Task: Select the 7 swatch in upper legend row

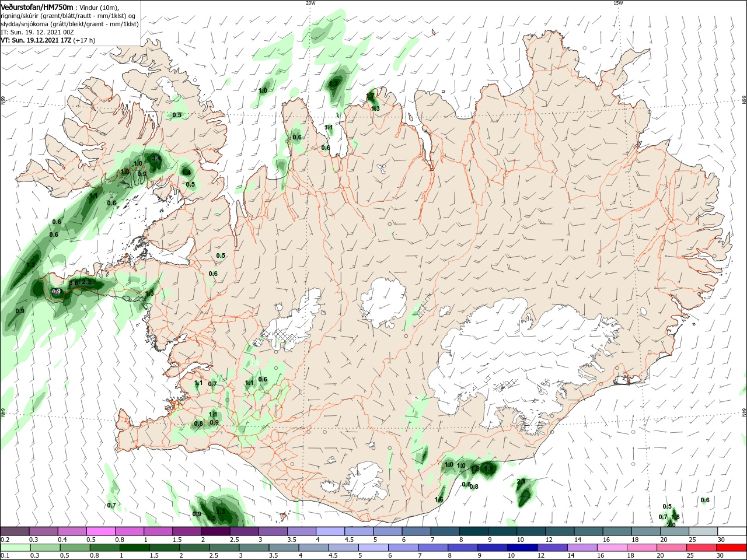Action: click(x=444, y=531)
